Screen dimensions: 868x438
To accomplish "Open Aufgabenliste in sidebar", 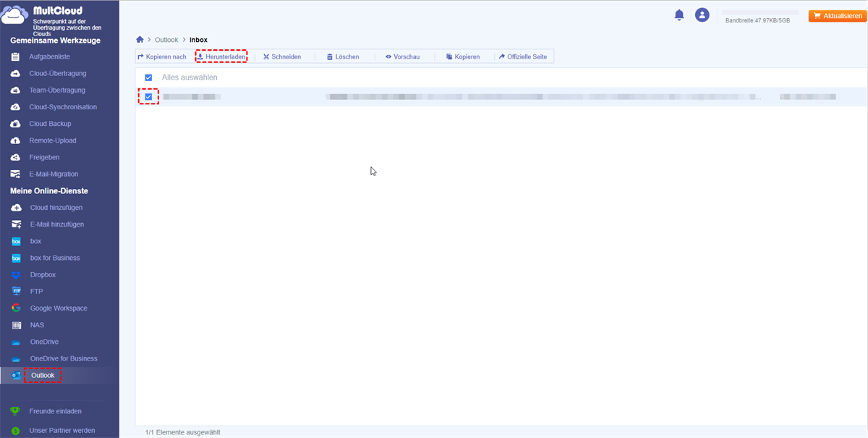I will tap(49, 56).
